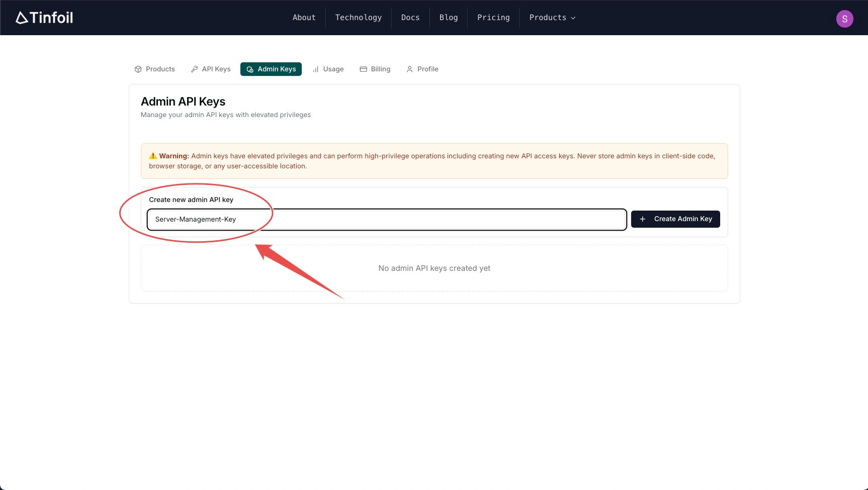
Task: Go to the Profile tab
Action: coord(422,69)
